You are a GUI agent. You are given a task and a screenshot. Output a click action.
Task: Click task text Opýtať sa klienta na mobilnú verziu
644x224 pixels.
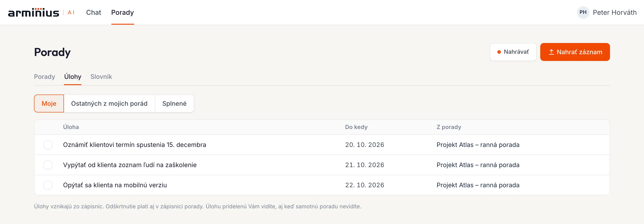(x=115, y=185)
